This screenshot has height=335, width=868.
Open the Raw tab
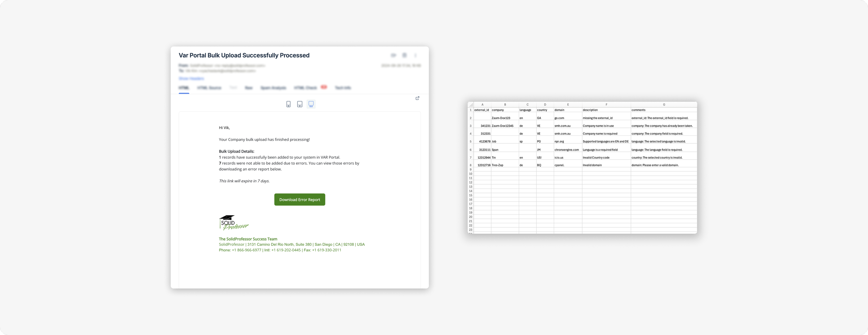(x=249, y=88)
